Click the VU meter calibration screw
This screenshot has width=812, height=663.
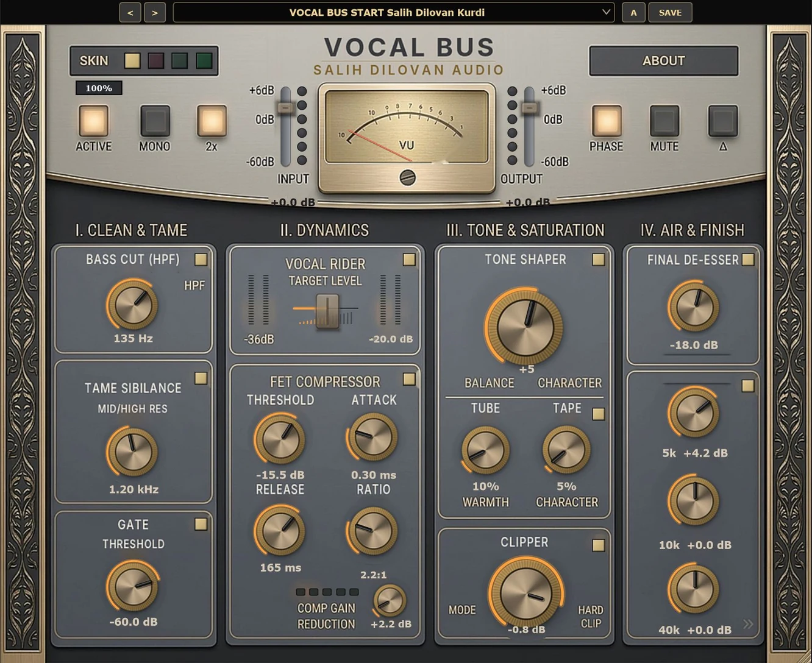407,177
